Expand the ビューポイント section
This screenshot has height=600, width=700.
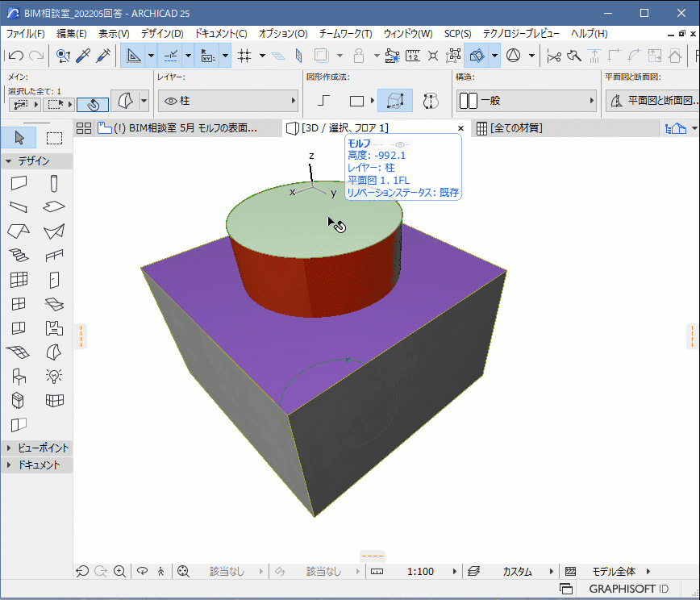[x=36, y=448]
